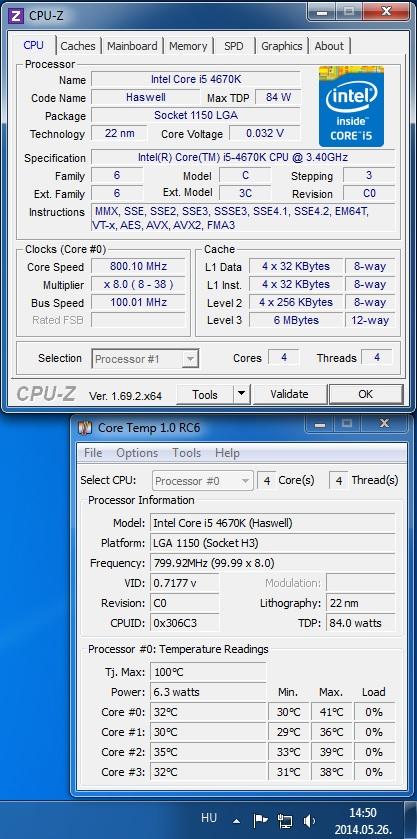Switch to the About tab
The image size is (417, 839).
pyautogui.click(x=329, y=46)
